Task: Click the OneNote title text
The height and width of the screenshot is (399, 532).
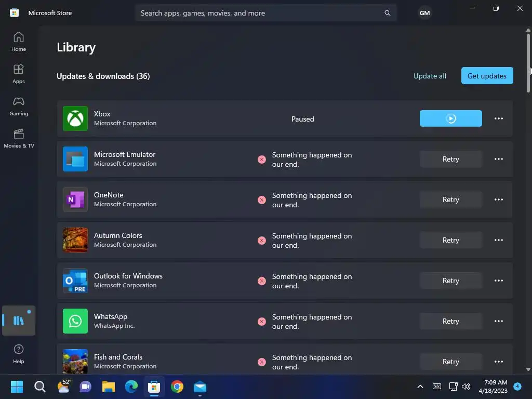Action: [109, 195]
